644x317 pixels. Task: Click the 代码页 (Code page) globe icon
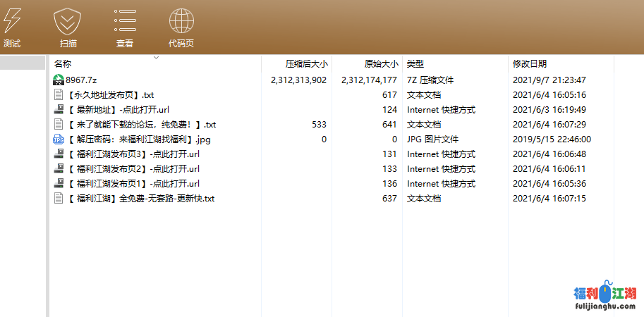pyautogui.click(x=181, y=21)
